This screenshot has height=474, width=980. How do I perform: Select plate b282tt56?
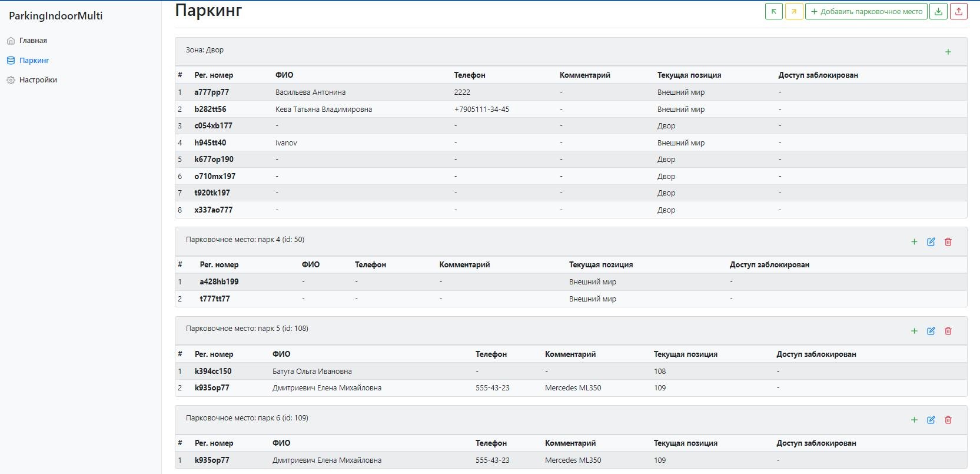(x=210, y=110)
